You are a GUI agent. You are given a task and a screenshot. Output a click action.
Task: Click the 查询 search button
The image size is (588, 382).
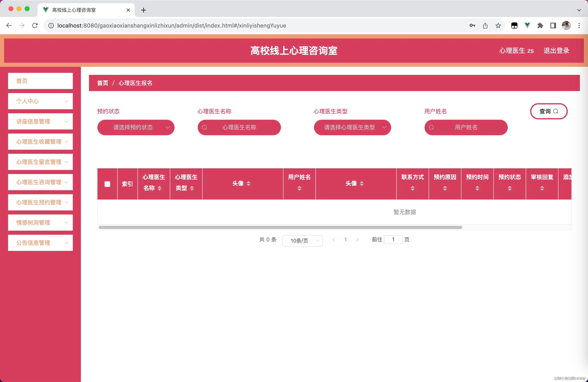(549, 111)
